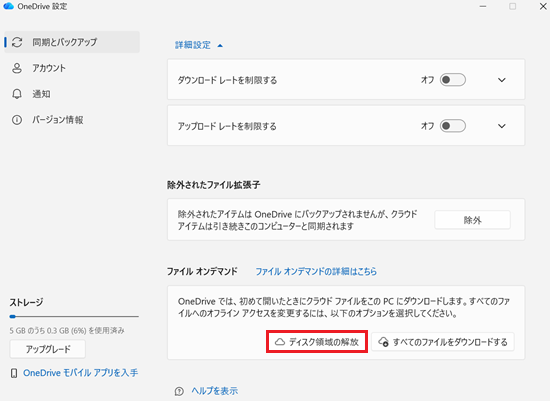The image size is (550, 401).
Task: Click the 除外 button
Action: [x=472, y=220]
